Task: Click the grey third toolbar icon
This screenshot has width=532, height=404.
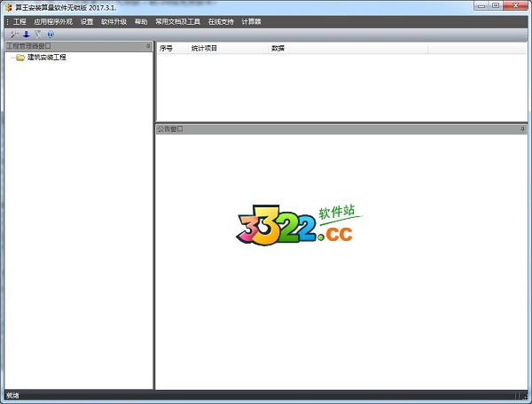Action: coord(38,35)
